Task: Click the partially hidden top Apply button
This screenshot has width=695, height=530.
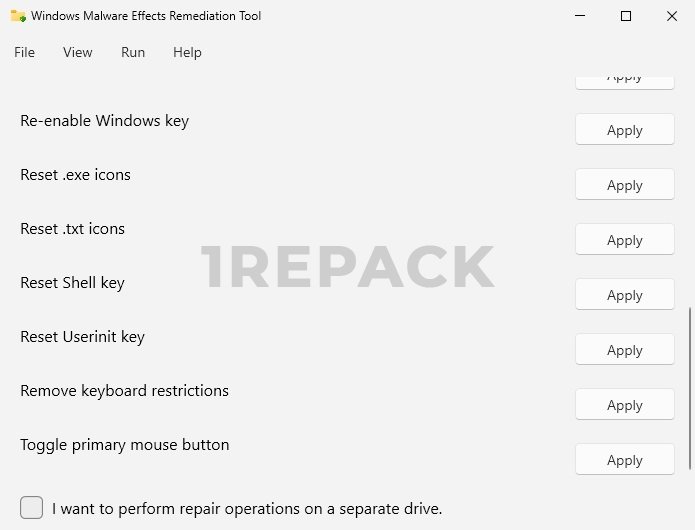Action: (624, 80)
